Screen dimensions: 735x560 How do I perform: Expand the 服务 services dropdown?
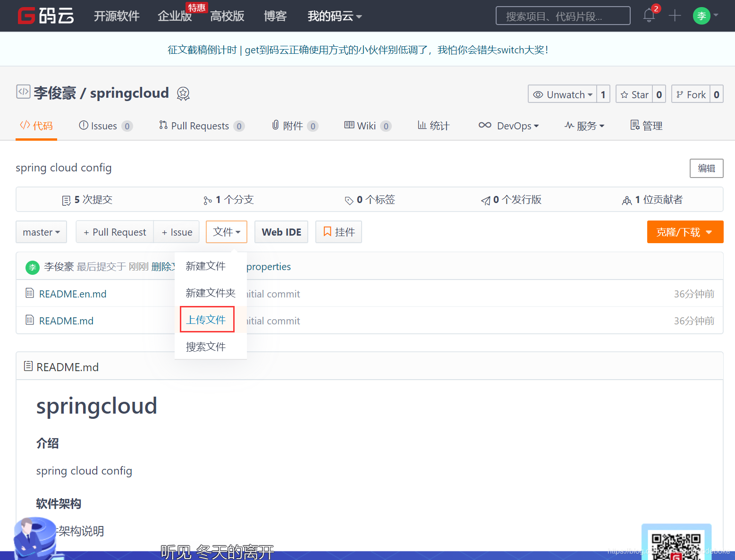(x=584, y=126)
